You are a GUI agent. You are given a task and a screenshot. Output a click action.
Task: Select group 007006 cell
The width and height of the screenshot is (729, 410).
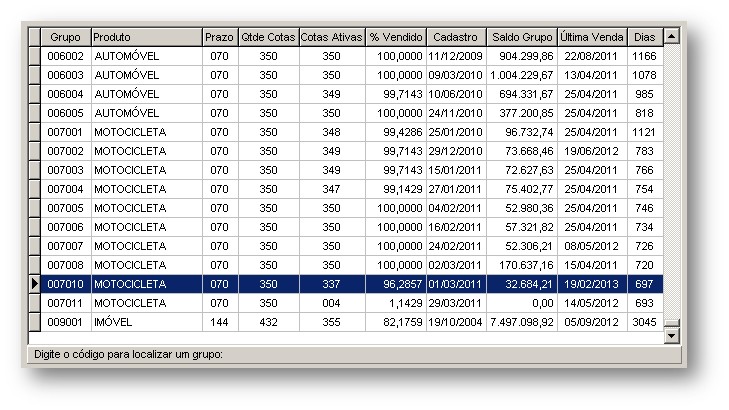tap(66, 227)
